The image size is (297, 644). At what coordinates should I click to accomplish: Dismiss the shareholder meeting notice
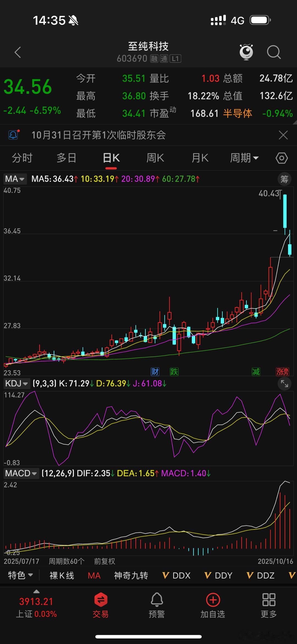pos(283,135)
